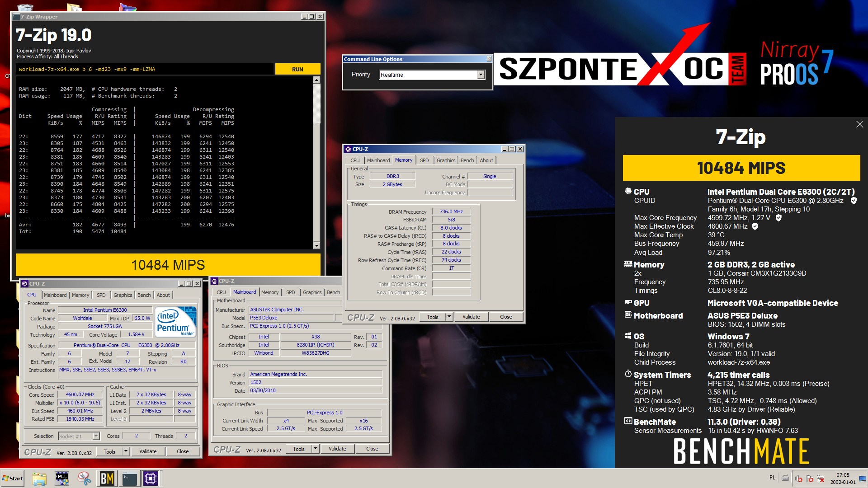The image size is (868, 488).
Task: Open CPU tab in Memory CPU-Z window
Action: coord(355,160)
